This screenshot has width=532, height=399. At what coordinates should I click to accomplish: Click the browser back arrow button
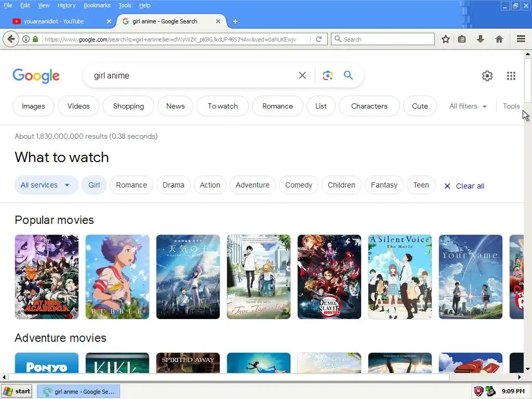click(x=11, y=39)
